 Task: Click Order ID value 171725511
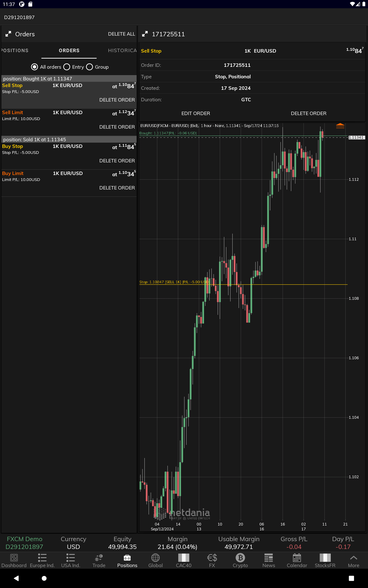(x=237, y=65)
